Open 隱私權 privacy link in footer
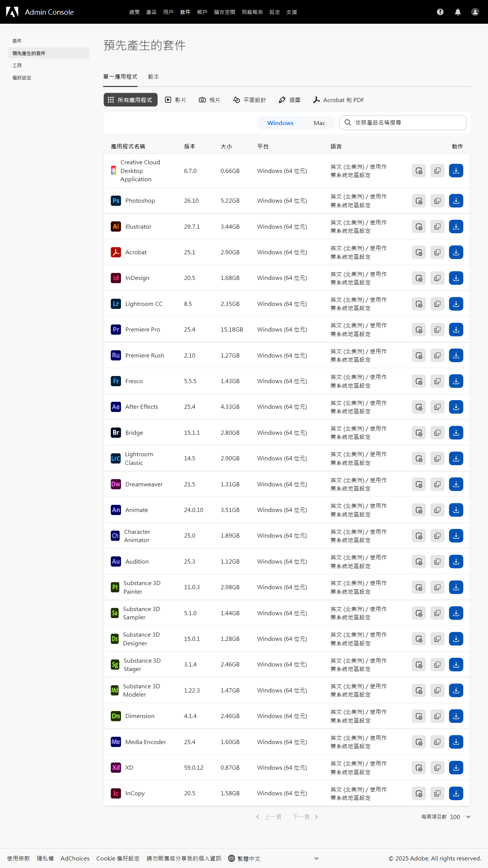The image size is (488, 868). (x=45, y=858)
